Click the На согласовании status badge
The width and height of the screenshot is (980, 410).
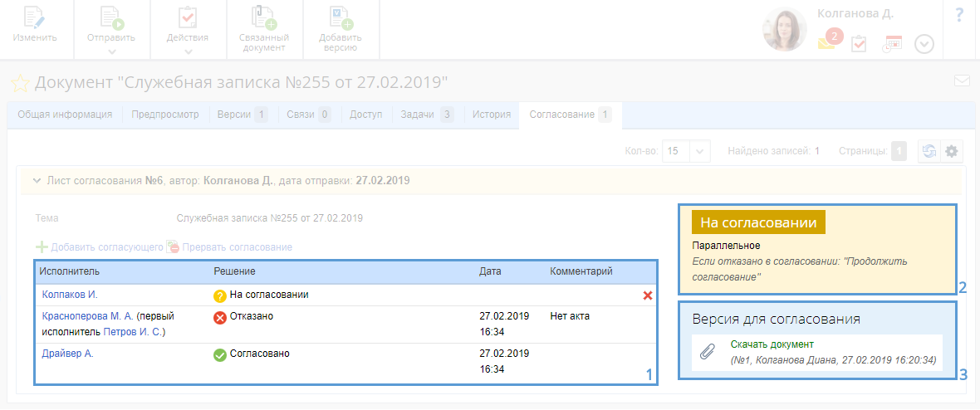pos(759,222)
